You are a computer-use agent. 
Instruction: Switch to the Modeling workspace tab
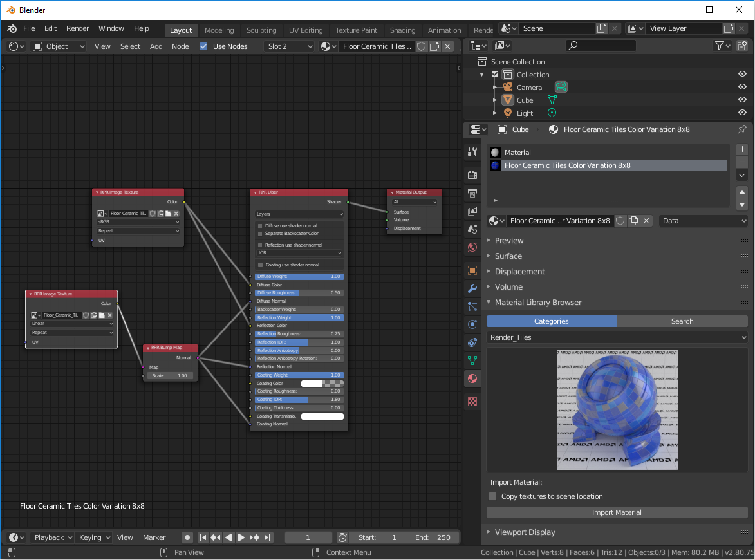pos(219,30)
